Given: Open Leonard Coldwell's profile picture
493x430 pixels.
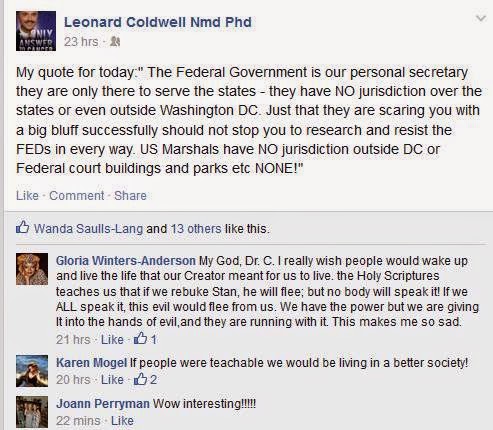Looking at the screenshot, I should 36,31.
